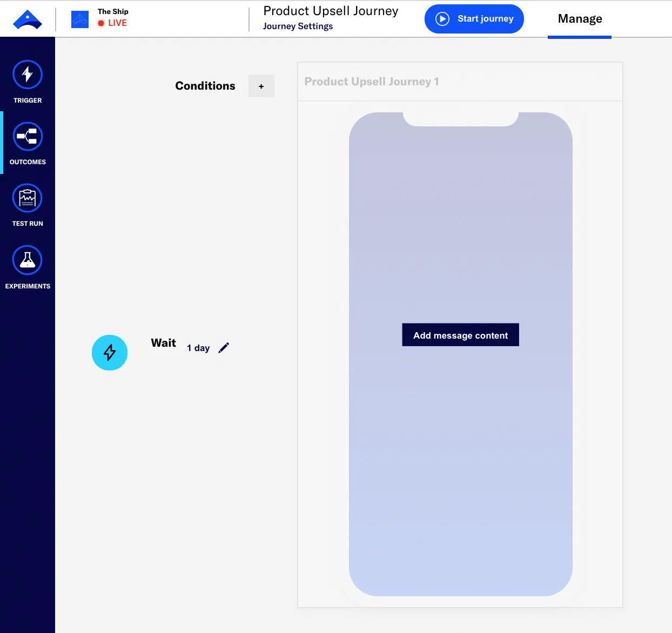Open the Add message content editor
672x633 pixels.
point(460,335)
